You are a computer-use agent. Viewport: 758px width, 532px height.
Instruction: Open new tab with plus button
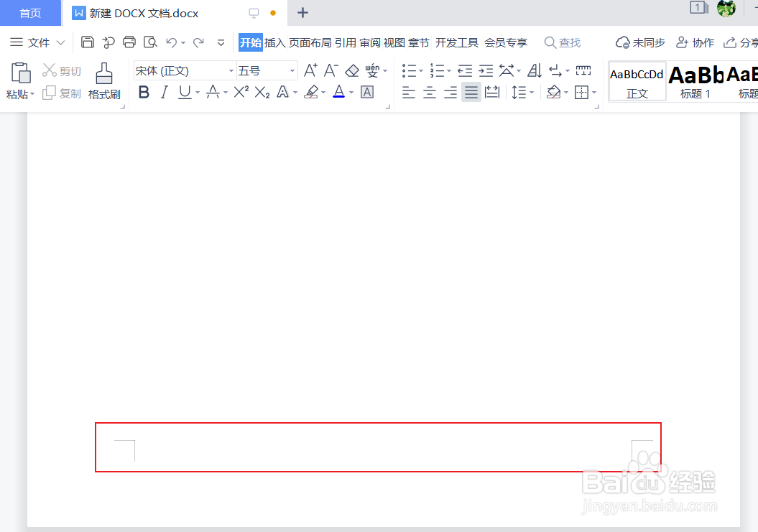302,12
